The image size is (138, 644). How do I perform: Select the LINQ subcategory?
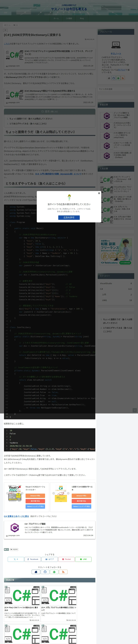(x=117, y=300)
